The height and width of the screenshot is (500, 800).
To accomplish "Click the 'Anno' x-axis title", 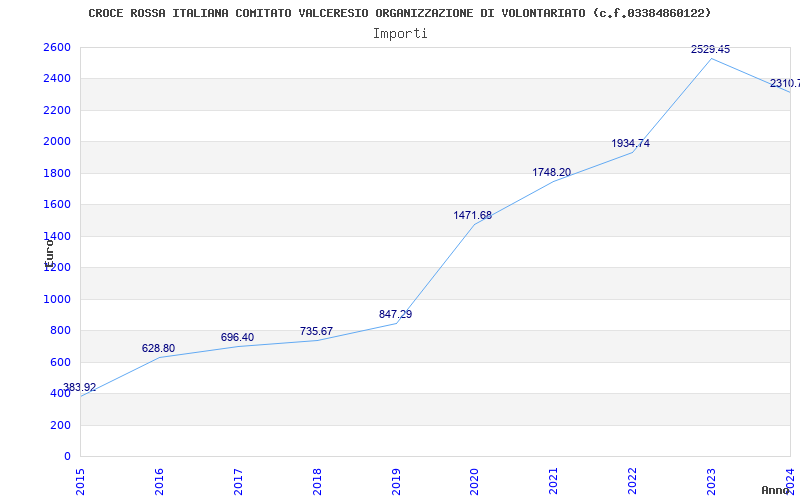I will [x=775, y=490].
